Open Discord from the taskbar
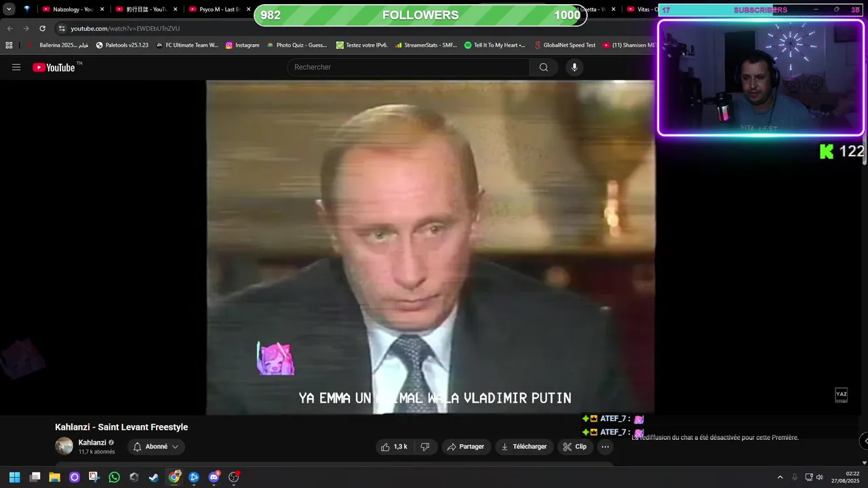 (214, 477)
